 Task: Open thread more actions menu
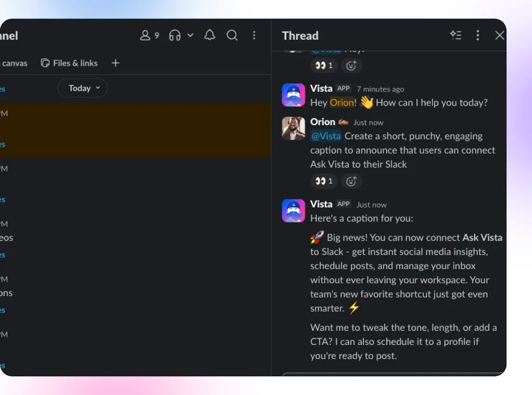478,35
